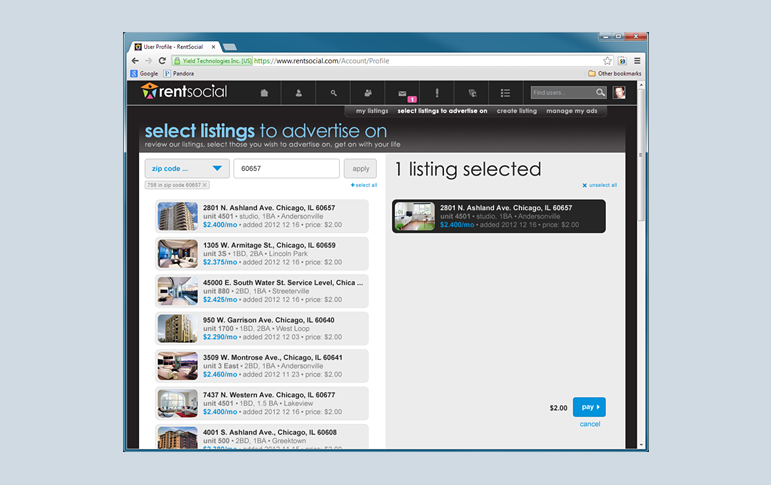Expand the zip code filter dropdown
This screenshot has width=771, height=485.
pyautogui.click(x=187, y=169)
